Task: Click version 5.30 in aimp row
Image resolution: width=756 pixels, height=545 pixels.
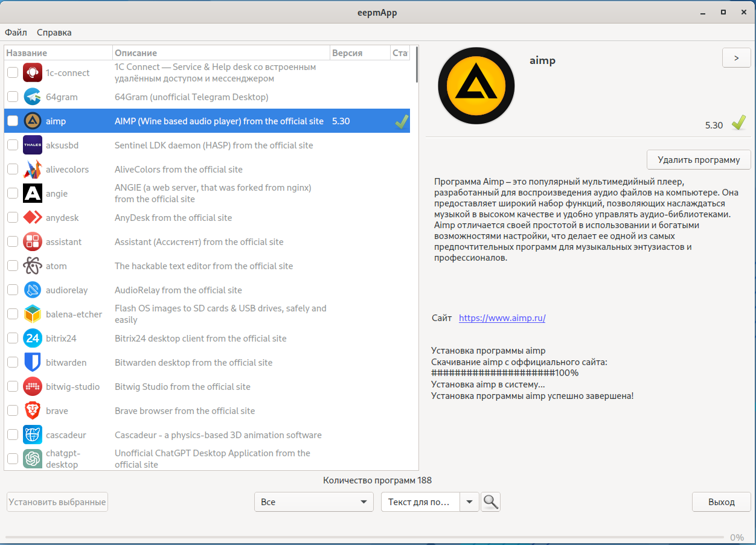Action: (341, 121)
